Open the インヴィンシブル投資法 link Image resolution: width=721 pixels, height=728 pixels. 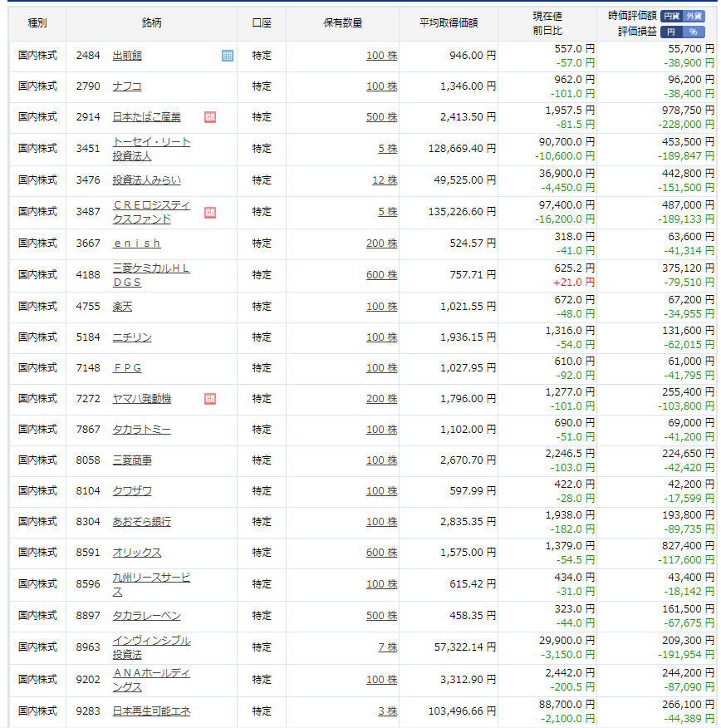pos(151,647)
